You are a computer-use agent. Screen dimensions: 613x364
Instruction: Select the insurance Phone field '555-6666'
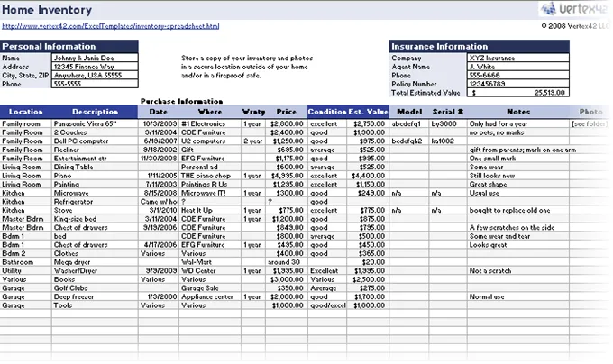tap(518, 75)
